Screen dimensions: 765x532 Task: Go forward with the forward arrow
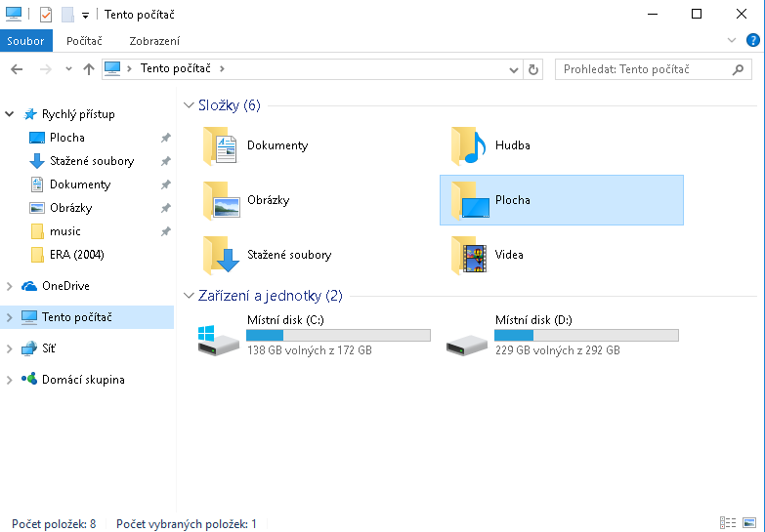pyautogui.click(x=45, y=69)
